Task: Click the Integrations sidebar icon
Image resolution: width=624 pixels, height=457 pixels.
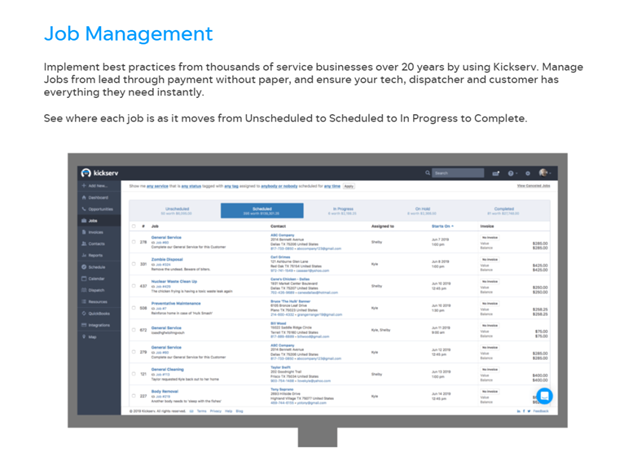Action: (84, 325)
